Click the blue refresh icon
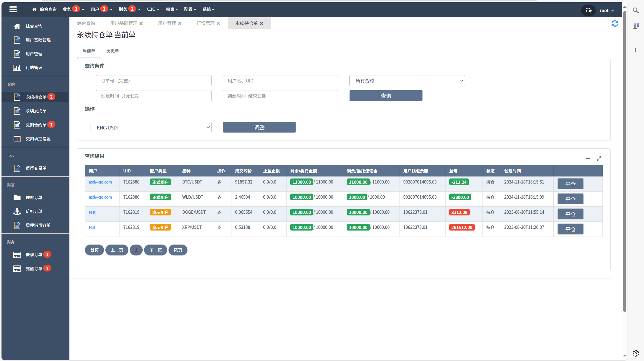Screen dimensions: 644x361 point(615,24)
